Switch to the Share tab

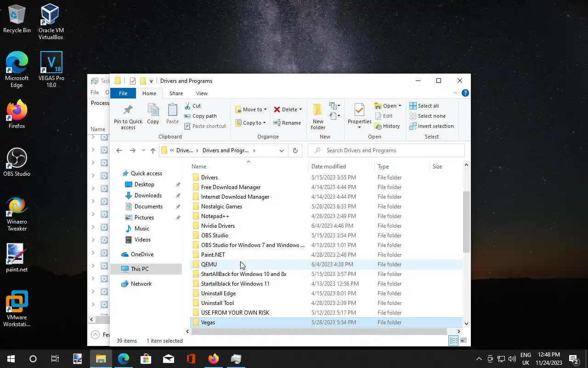176,93
